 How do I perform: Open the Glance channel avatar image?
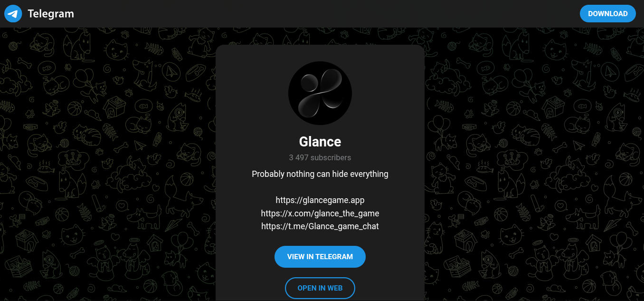tap(320, 93)
